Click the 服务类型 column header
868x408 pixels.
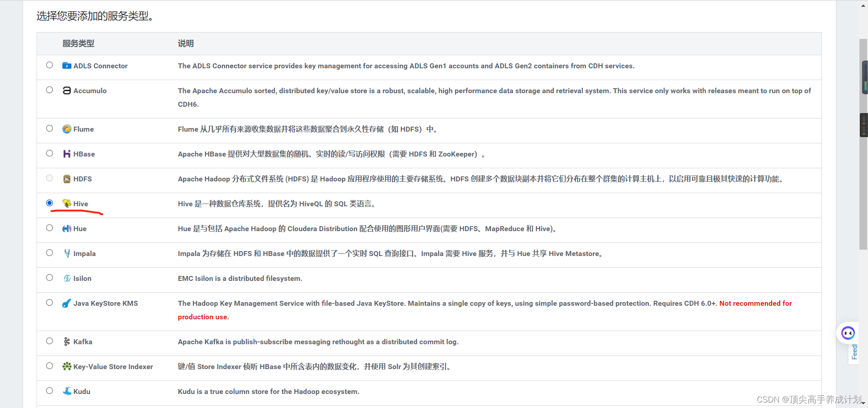tap(78, 43)
